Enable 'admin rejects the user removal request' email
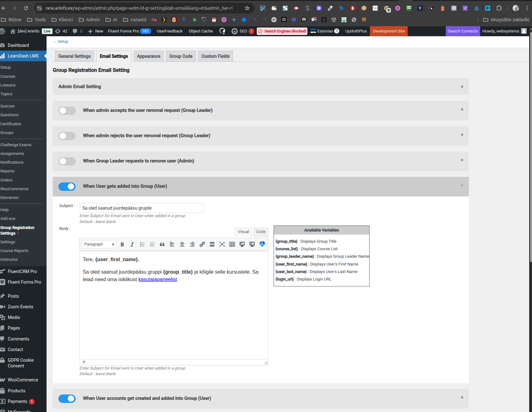The height and width of the screenshot is (412, 532). click(67, 136)
